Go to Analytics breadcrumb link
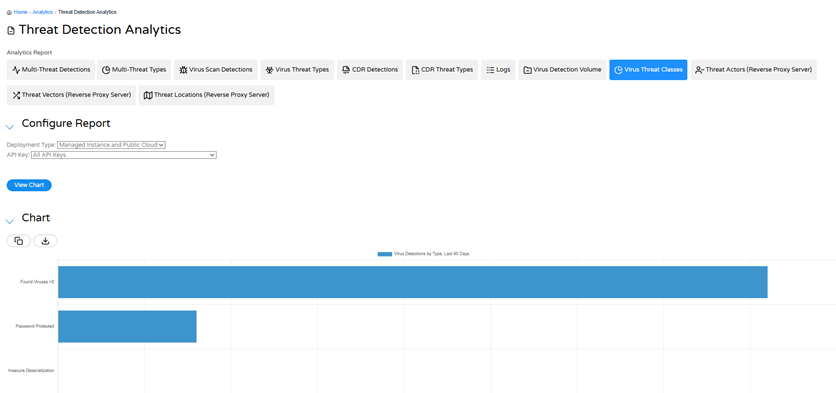Viewport: 836px width, 393px height. 43,12
